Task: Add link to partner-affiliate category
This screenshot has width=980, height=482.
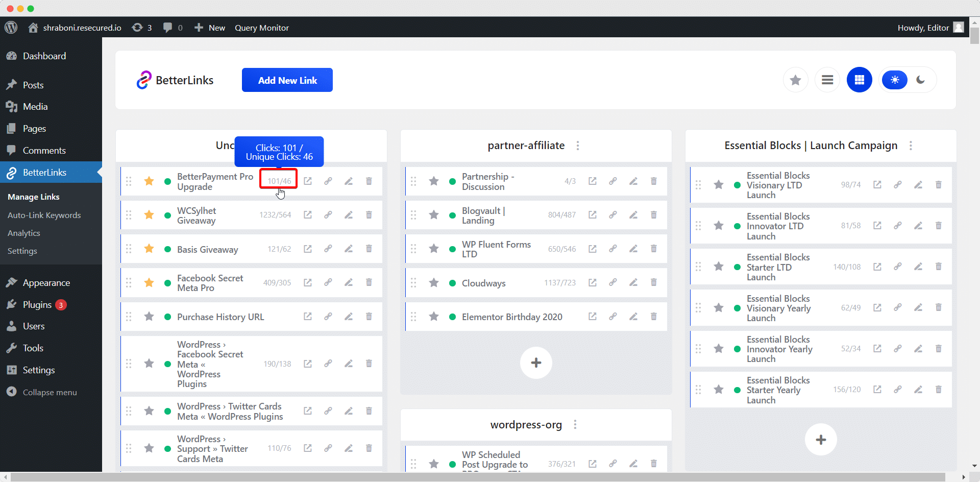Action: 536,363
